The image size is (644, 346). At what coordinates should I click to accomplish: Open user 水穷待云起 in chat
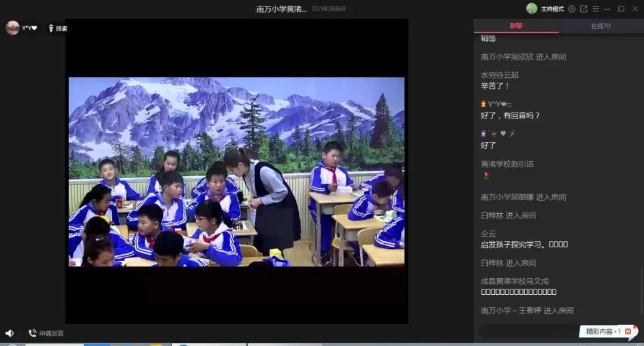click(x=500, y=75)
